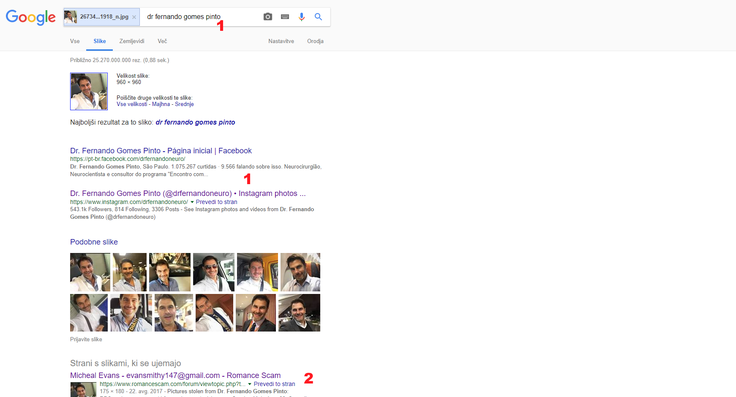Select the Slike tab
The height and width of the screenshot is (397, 736).
[x=100, y=41]
